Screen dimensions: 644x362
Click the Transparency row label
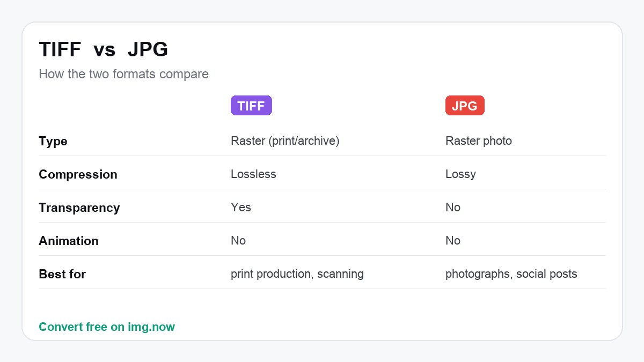click(x=79, y=208)
